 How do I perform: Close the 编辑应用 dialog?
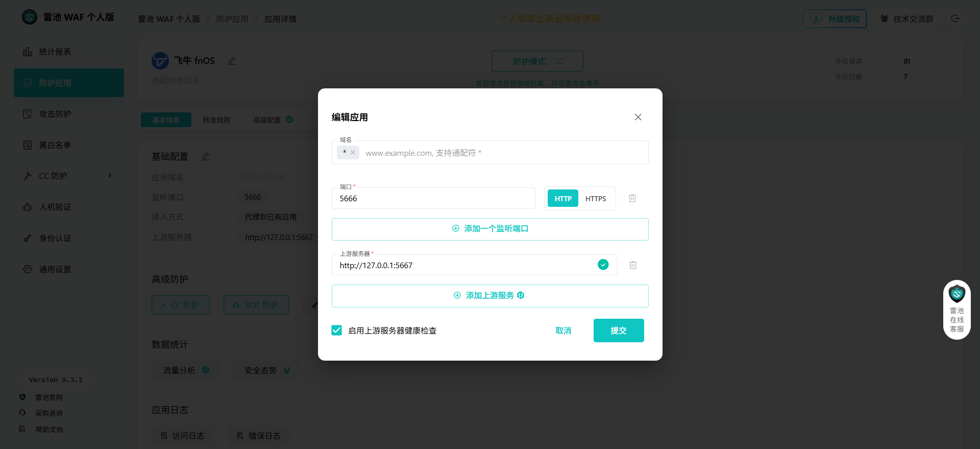click(638, 117)
